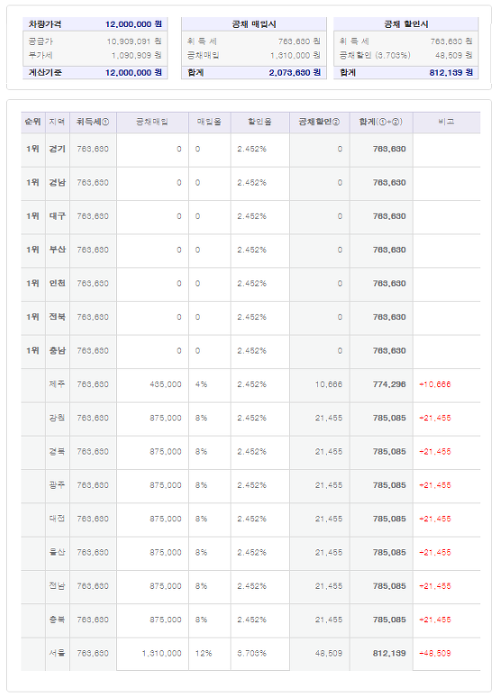Select the 할인율 column header

coord(260,122)
